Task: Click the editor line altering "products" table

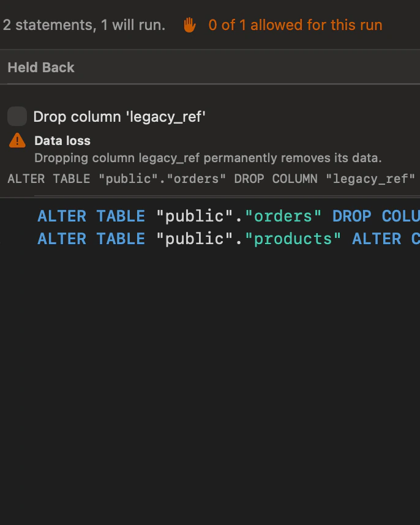Action: (229, 239)
